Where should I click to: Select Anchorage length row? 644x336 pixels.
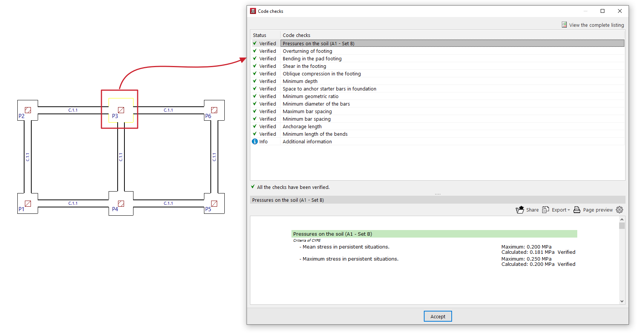coord(437,126)
